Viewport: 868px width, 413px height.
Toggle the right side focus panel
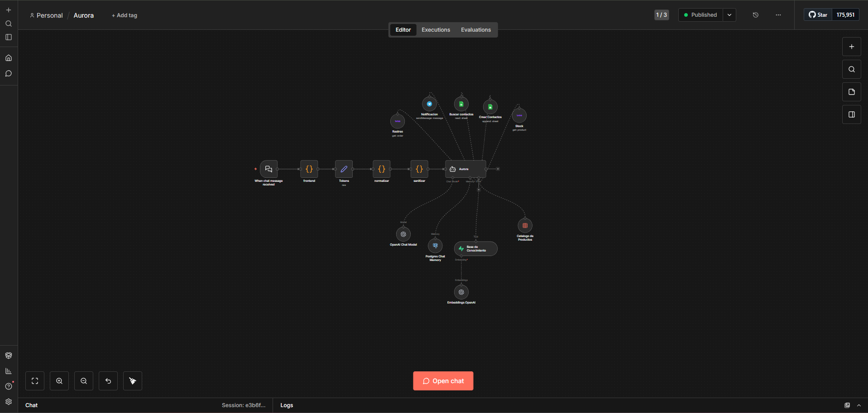tap(851, 114)
